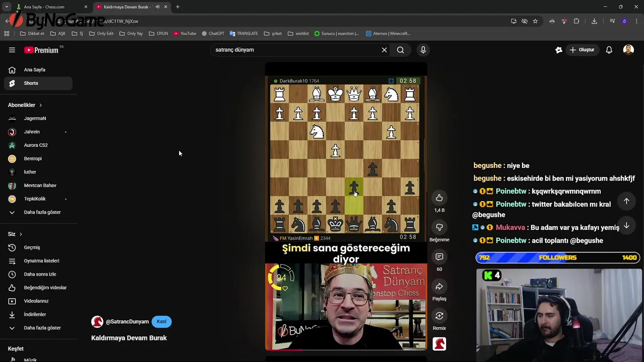Viewport: 644px width, 362px height.
Task: Open İndirilenler downloads page
Action: (x=38, y=314)
